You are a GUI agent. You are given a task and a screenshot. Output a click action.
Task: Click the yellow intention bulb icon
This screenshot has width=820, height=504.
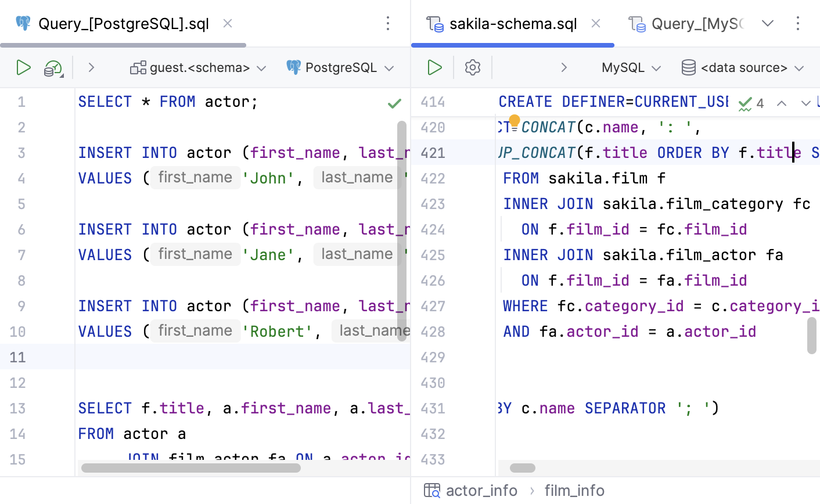click(x=515, y=121)
